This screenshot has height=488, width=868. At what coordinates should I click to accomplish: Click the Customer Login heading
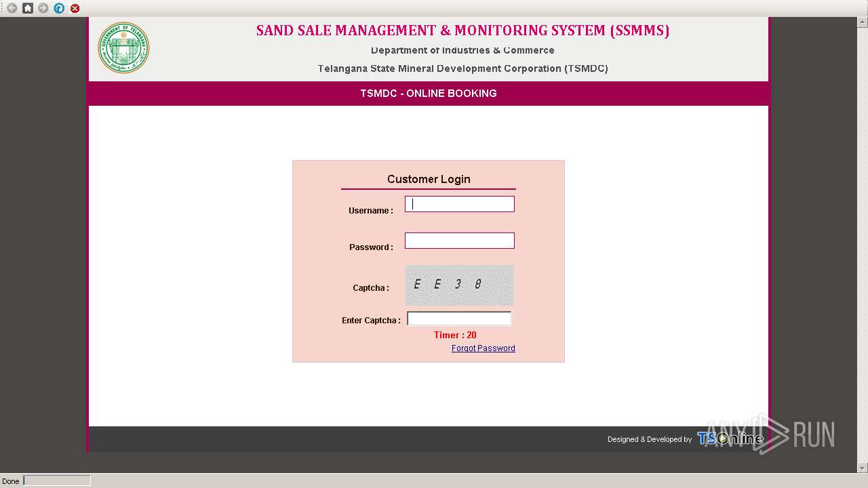[x=429, y=179]
